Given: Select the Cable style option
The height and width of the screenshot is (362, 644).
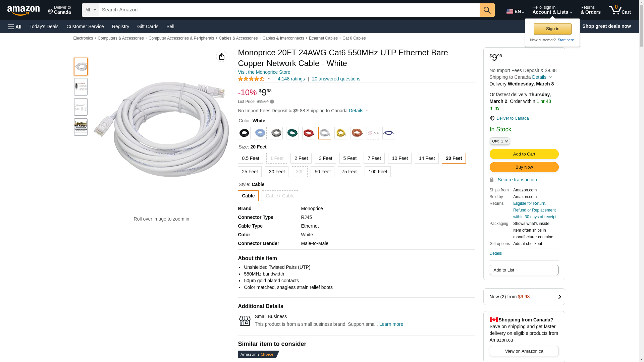Looking at the screenshot, I should tap(248, 196).
